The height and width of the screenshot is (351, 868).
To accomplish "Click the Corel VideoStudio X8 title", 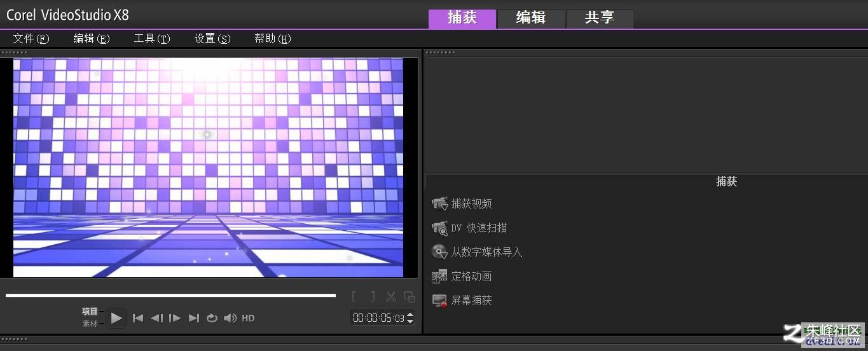I will tap(68, 15).
